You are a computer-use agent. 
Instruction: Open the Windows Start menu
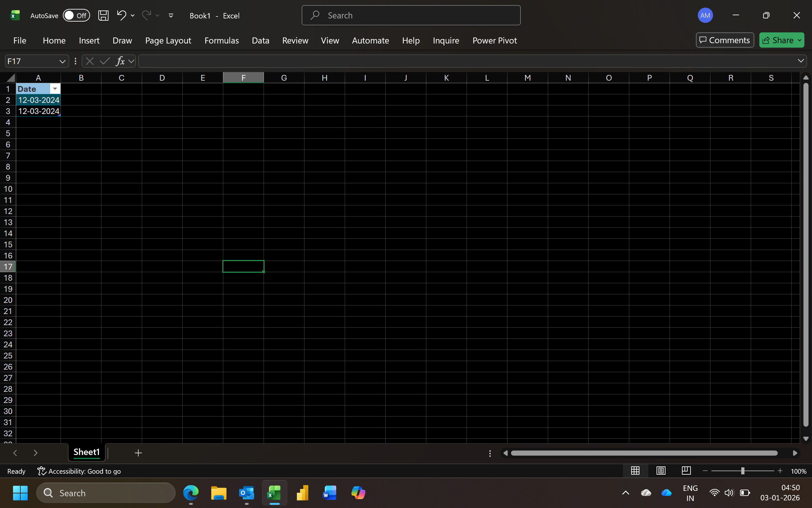(x=20, y=493)
